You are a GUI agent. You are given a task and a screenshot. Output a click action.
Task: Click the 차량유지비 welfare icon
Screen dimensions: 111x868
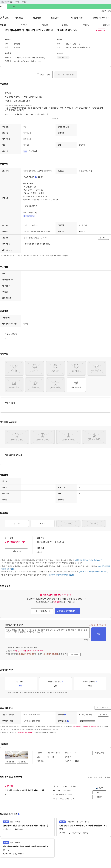click(55, 368)
